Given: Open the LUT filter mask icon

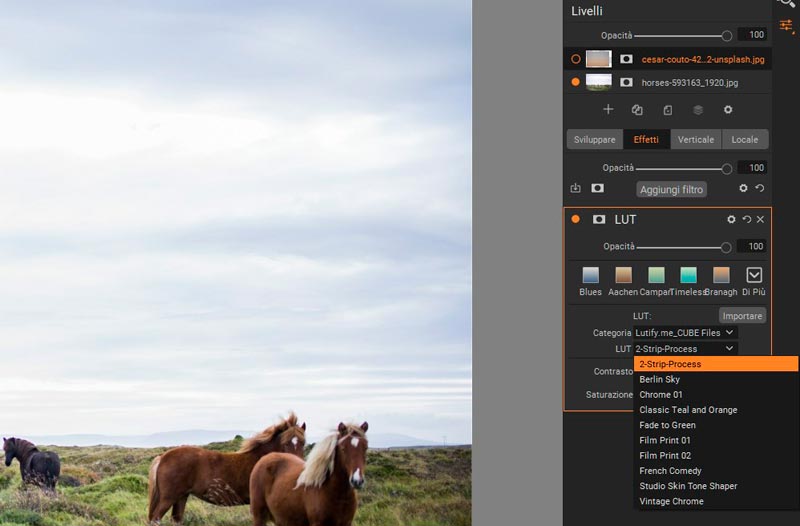Looking at the screenshot, I should 599,219.
